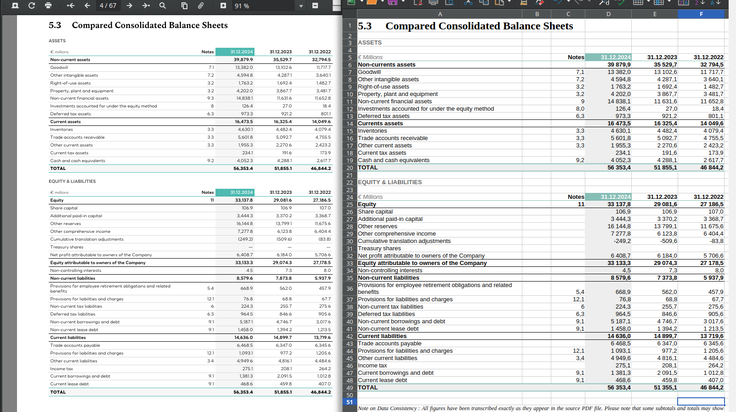Select the highlighted column F header
Viewport: 736px width, 412px height.
pos(701,14)
